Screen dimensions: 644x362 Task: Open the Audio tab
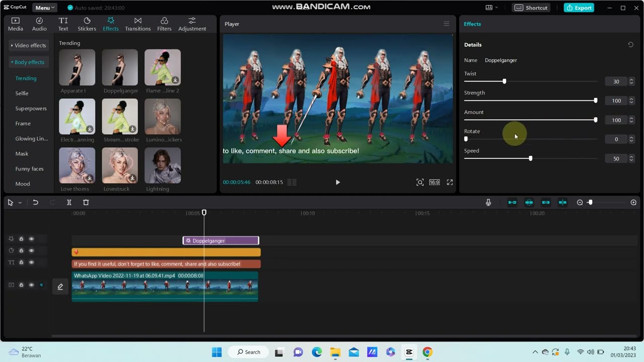(39, 24)
